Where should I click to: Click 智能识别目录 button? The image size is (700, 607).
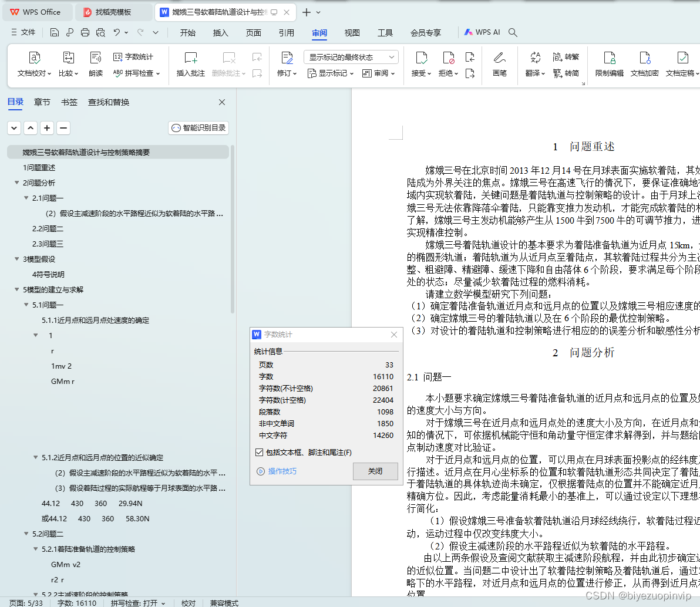(x=198, y=127)
